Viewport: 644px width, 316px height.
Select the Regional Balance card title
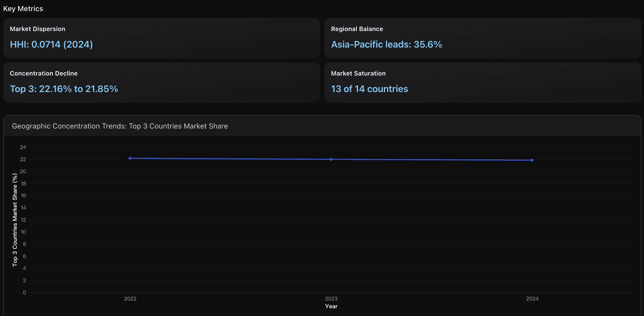point(357,29)
